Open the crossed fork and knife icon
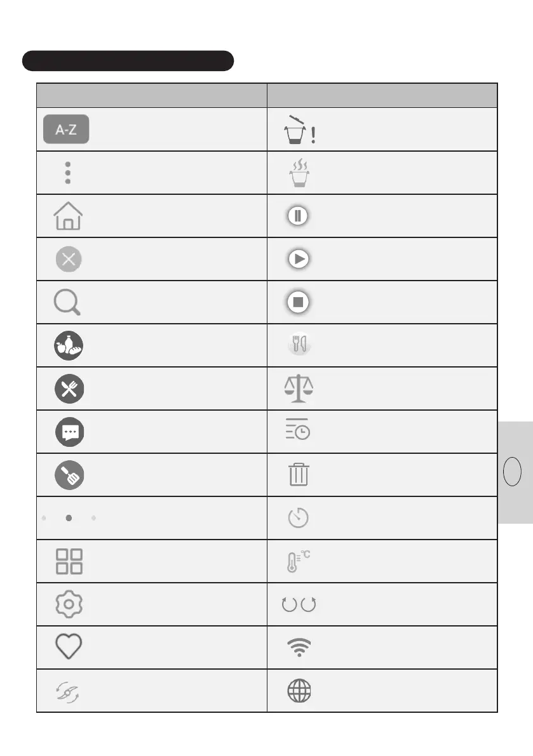The width and height of the screenshot is (533, 756). (x=69, y=388)
